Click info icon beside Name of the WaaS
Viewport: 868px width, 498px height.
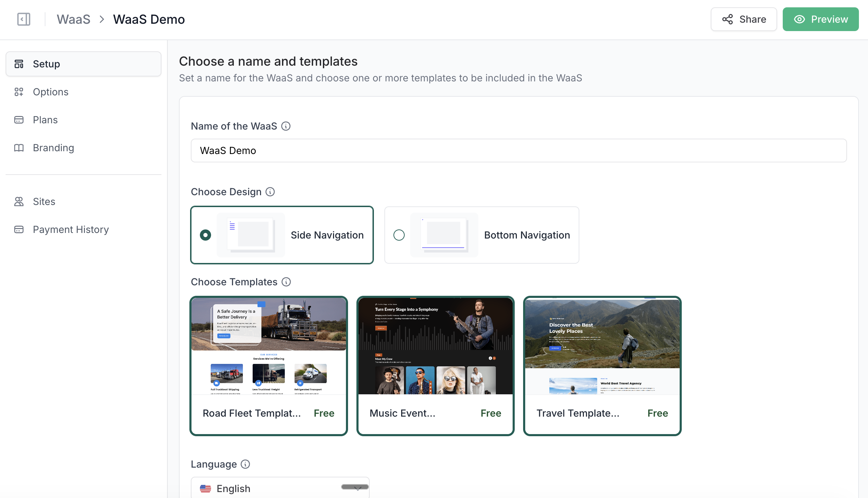[x=286, y=126]
